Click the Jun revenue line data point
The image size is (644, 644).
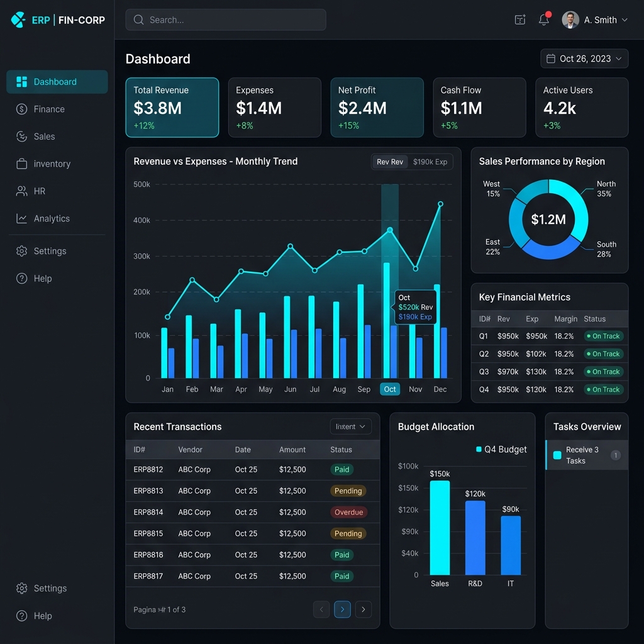tap(291, 246)
